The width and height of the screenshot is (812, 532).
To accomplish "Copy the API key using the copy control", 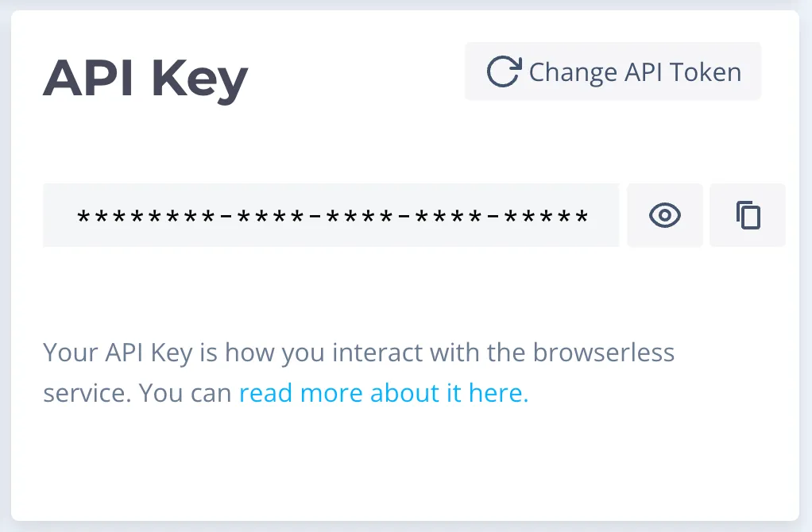I will point(747,214).
